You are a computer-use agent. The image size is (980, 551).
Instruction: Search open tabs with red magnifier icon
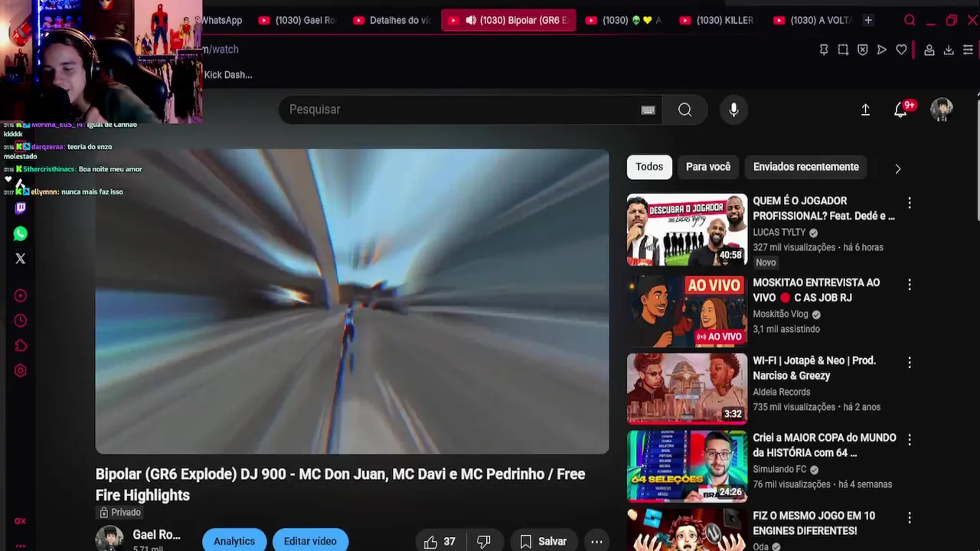tap(910, 21)
